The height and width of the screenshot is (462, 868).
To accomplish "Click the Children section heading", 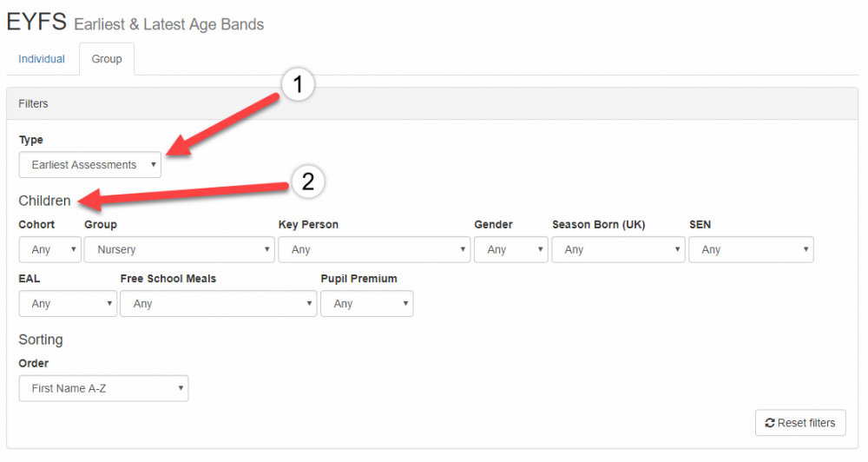I will click(45, 201).
